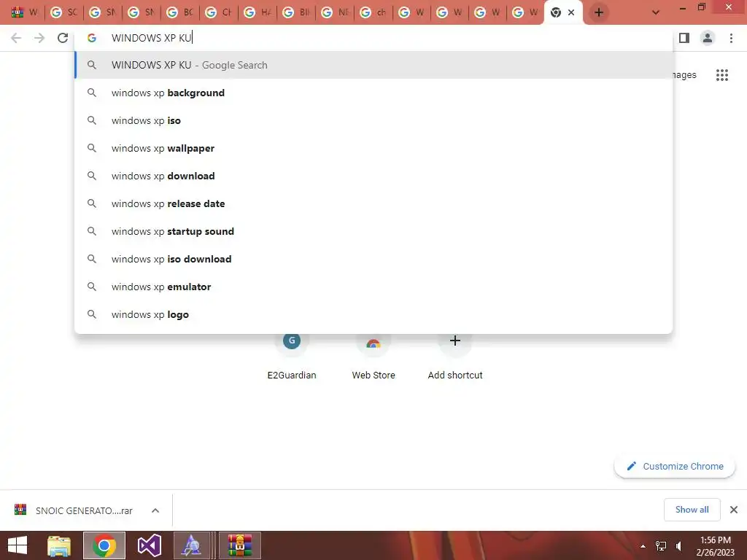Click the pencil icon on Customize Chrome
Screen dimensions: 747x560
[631, 466]
